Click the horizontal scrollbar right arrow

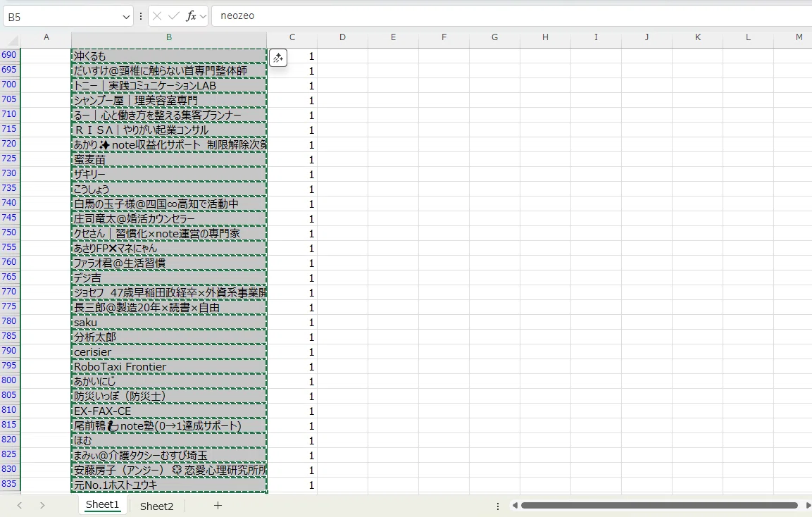[808, 506]
